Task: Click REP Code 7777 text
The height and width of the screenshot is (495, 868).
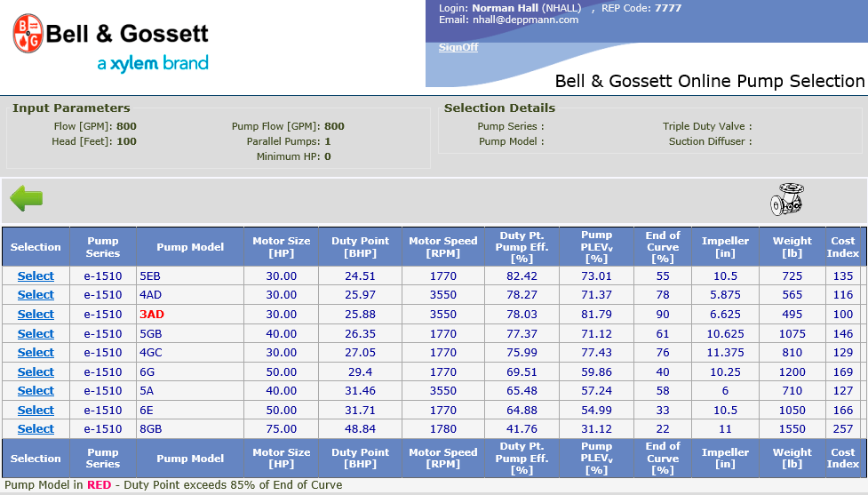Action: tap(641, 8)
